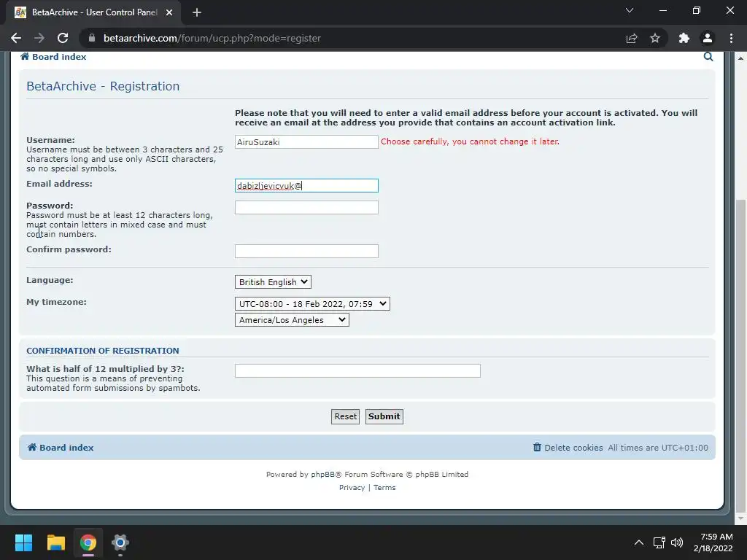Open a new tab with the plus icon
This screenshot has width=747, height=560.
pyautogui.click(x=197, y=12)
